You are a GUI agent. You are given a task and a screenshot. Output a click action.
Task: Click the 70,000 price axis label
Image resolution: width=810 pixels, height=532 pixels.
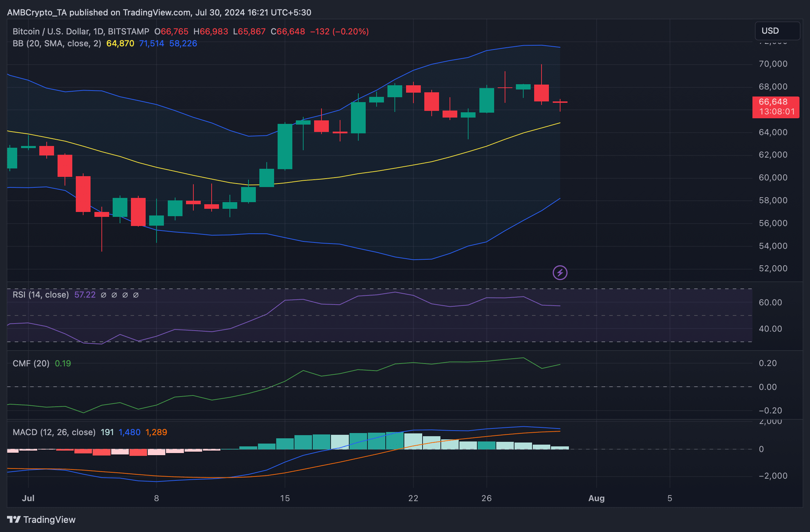coord(773,64)
